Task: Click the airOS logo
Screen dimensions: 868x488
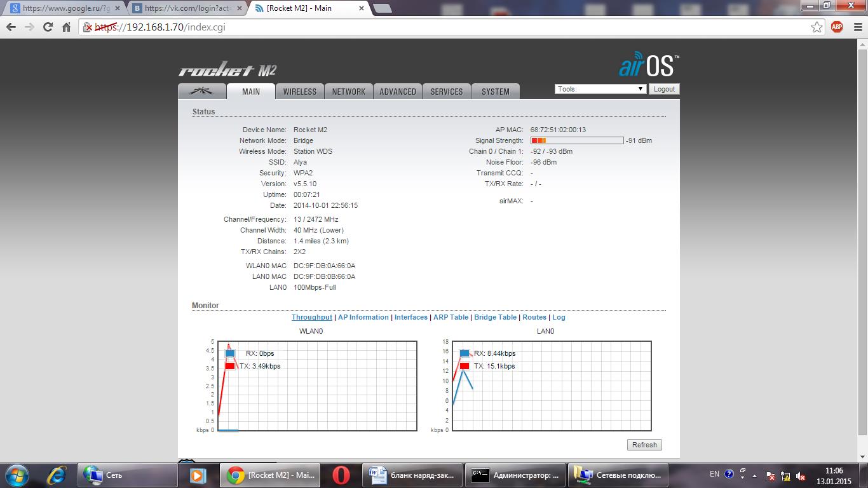Action: pos(649,65)
